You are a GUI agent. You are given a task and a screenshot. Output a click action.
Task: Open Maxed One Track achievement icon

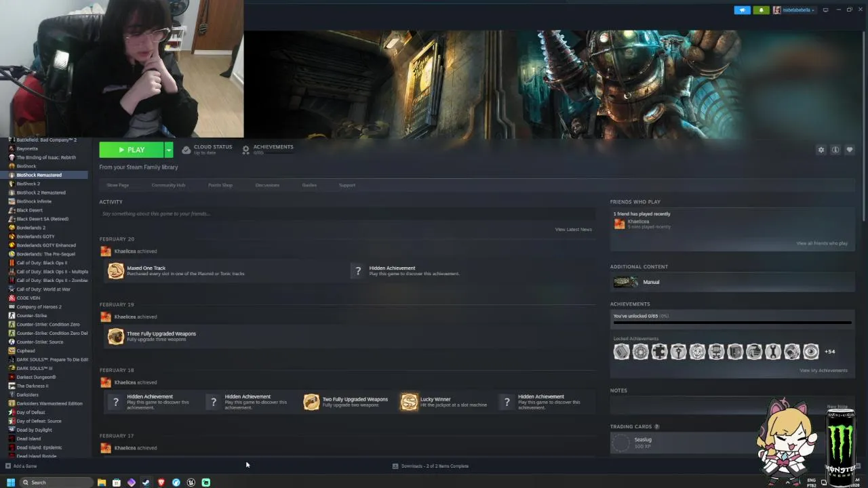click(x=116, y=271)
